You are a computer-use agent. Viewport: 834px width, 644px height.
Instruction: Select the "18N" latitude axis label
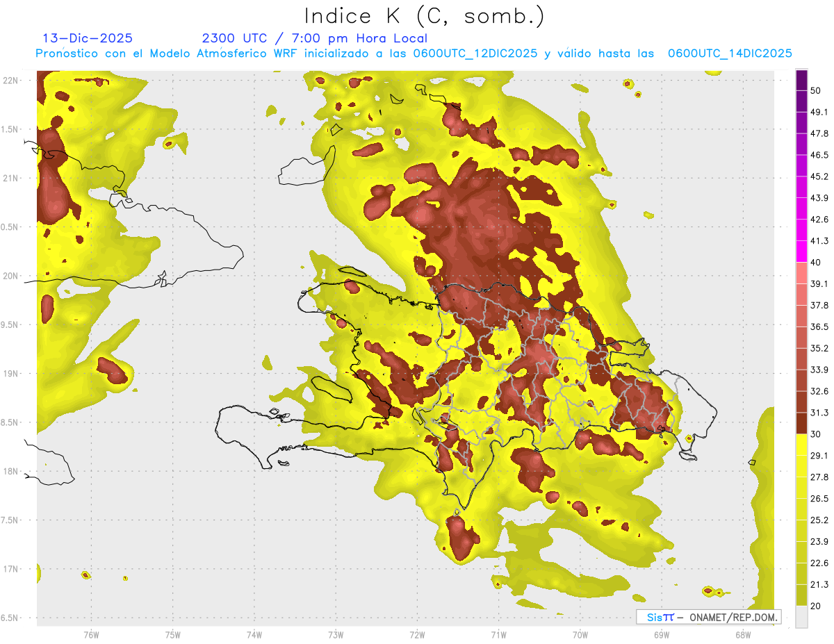pos(11,471)
